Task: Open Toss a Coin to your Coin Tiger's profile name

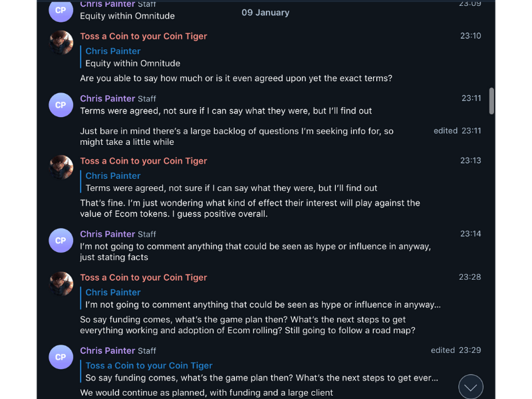Action: (x=144, y=36)
